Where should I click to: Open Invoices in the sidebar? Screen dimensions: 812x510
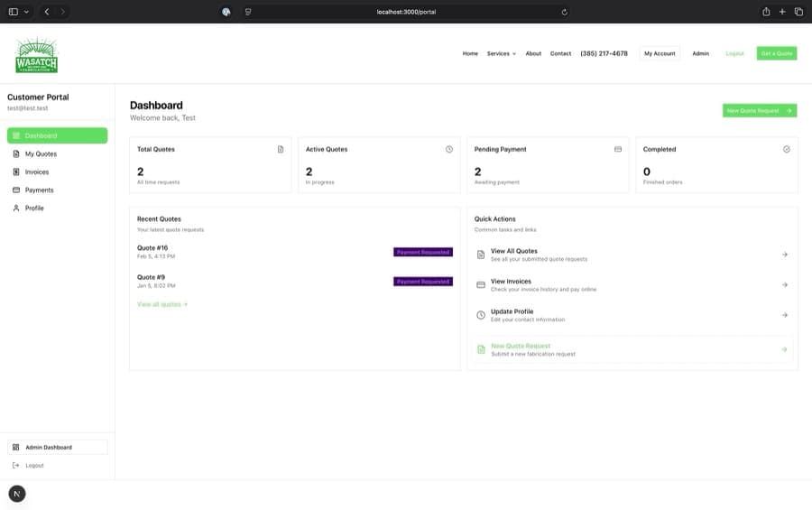point(58,172)
